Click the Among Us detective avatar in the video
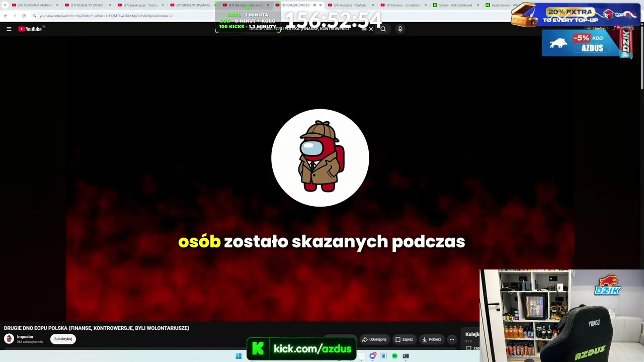Viewport: 644px width, 362px height. tap(320, 158)
